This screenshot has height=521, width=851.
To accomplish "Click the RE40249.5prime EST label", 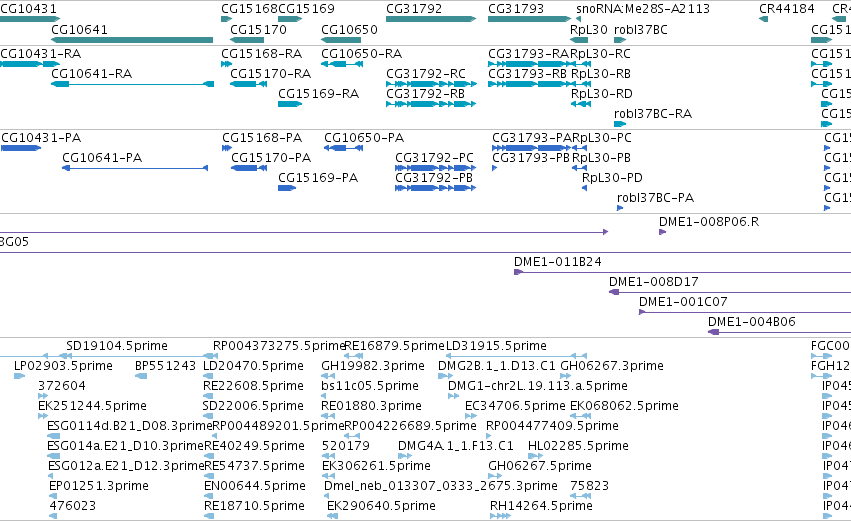I will [x=254, y=446].
